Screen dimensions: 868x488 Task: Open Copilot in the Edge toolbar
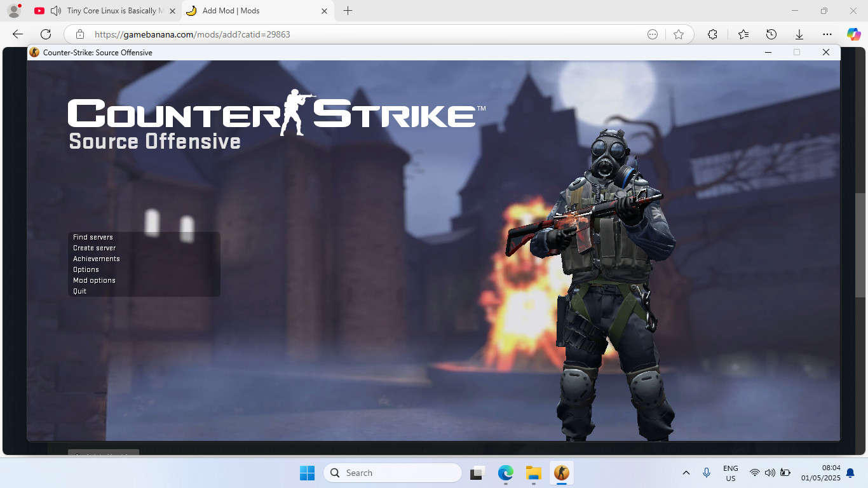853,34
